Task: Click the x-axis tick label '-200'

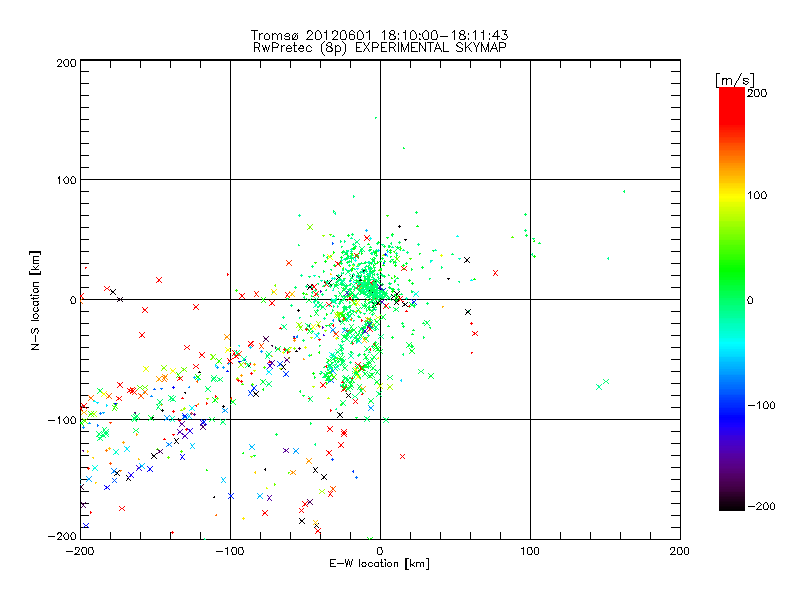Action: (80, 551)
